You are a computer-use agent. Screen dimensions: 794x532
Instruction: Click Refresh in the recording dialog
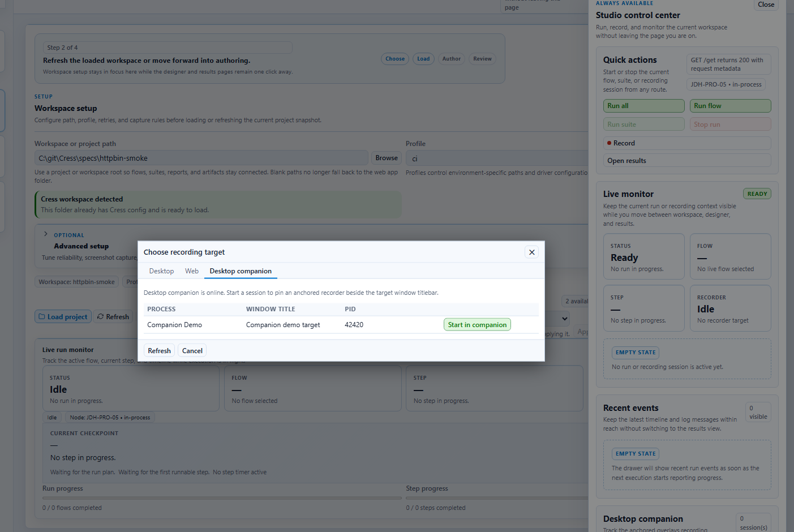coord(159,350)
